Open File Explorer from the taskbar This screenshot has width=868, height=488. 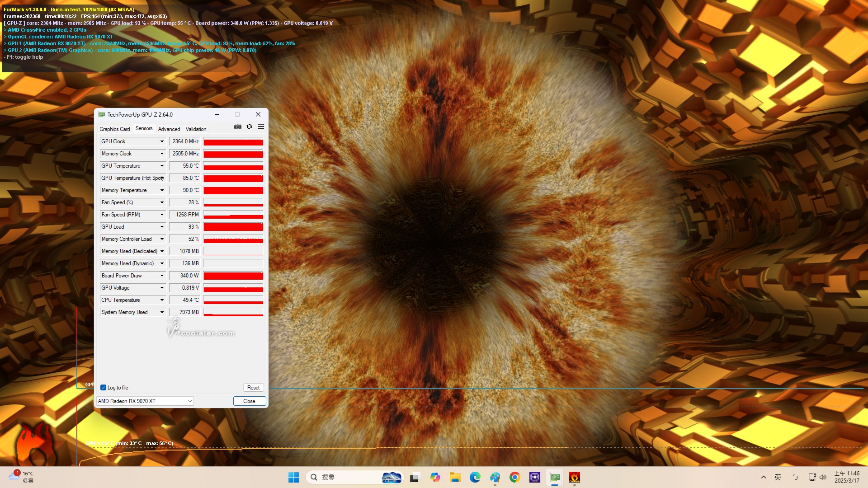click(455, 477)
